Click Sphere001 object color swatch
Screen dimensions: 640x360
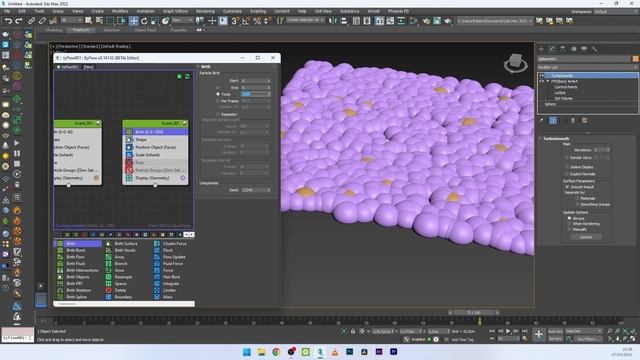(636, 59)
